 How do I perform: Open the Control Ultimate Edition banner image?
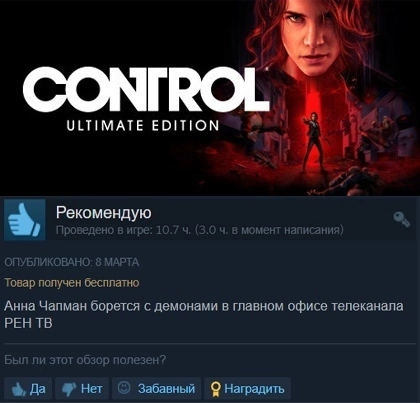pos(210,98)
